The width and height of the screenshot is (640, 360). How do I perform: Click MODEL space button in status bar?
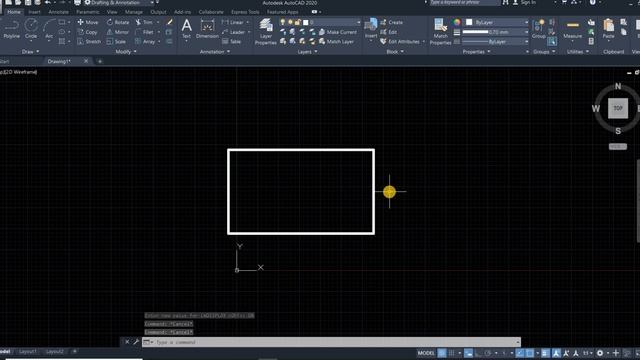pos(426,353)
